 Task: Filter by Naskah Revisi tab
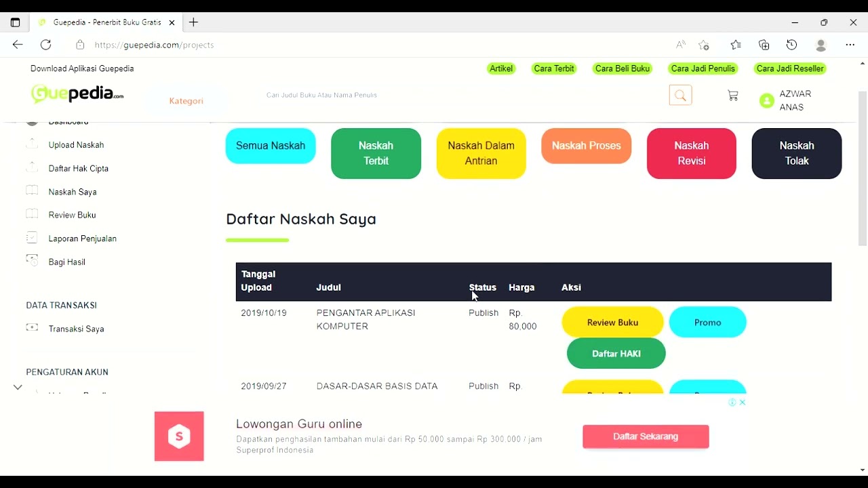pos(692,153)
